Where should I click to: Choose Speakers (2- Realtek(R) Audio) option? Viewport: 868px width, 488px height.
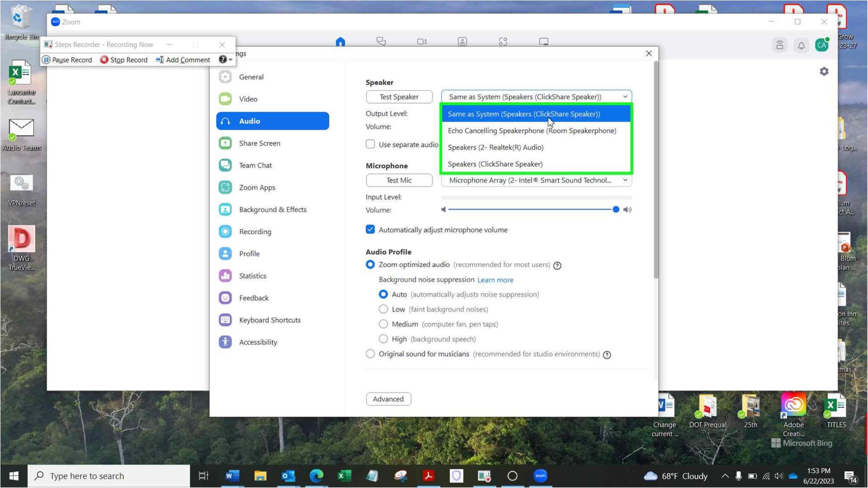536,148
